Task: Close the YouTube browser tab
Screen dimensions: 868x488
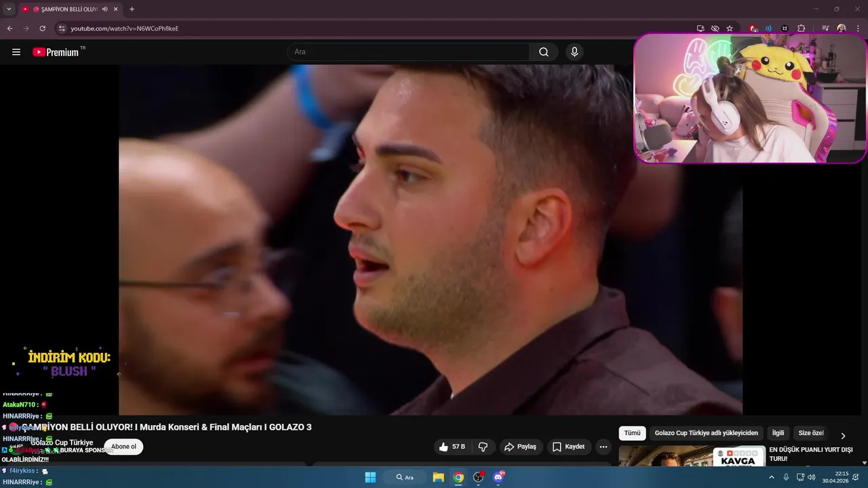Action: click(116, 9)
